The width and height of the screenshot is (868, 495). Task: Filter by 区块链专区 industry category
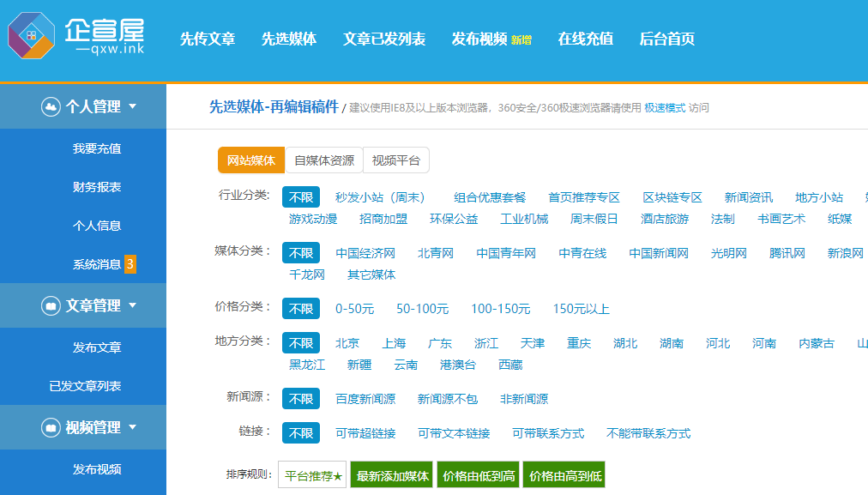672,197
